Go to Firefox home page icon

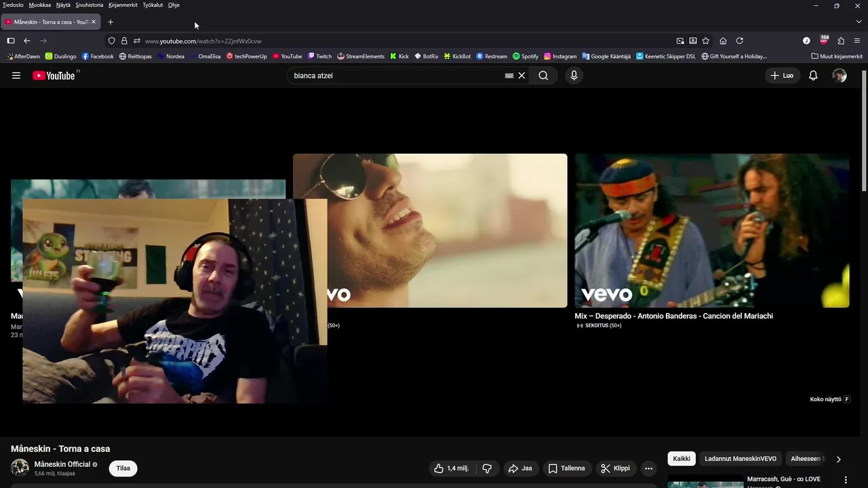723,41
